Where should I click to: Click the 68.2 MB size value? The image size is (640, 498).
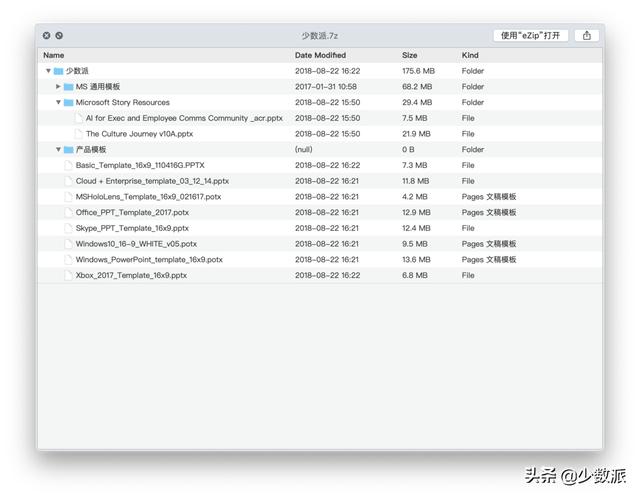(417, 87)
